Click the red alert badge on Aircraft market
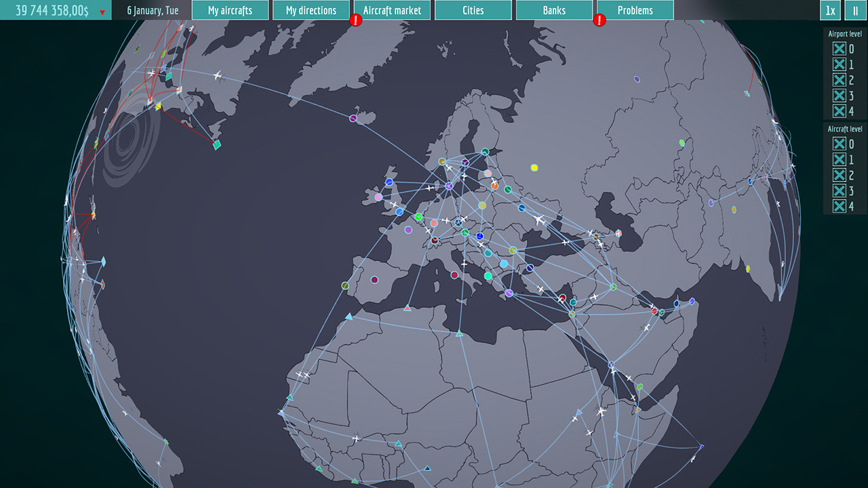Viewport: 868px width, 488px height. pos(355,20)
